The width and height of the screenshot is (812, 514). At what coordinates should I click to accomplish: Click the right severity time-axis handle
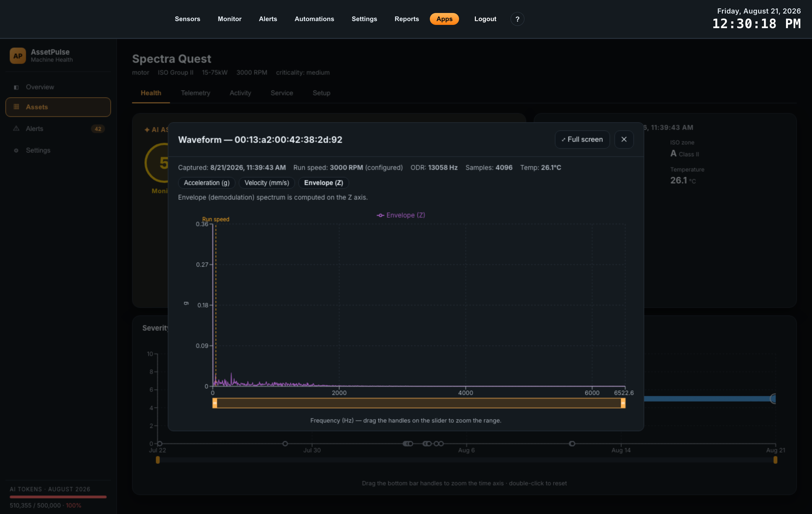click(x=775, y=460)
